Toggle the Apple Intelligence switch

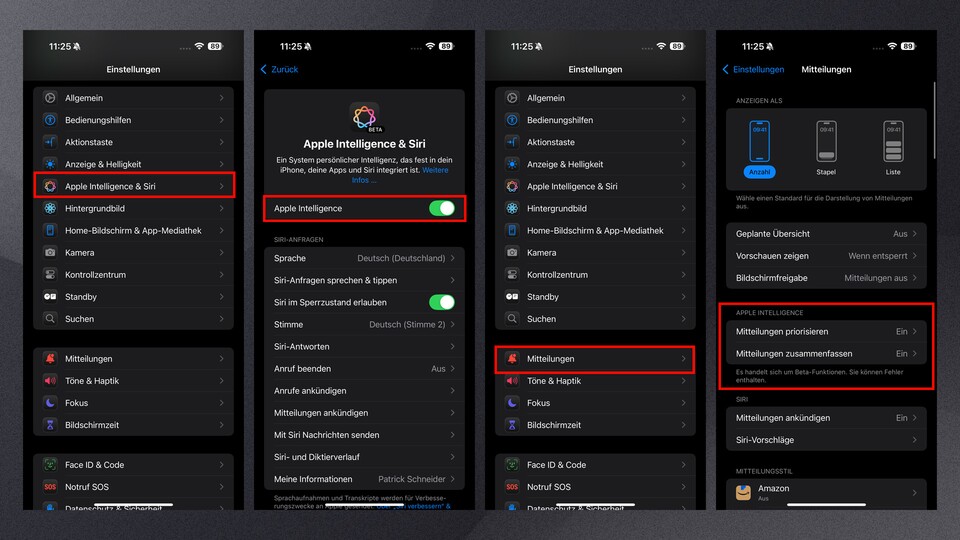(x=442, y=208)
